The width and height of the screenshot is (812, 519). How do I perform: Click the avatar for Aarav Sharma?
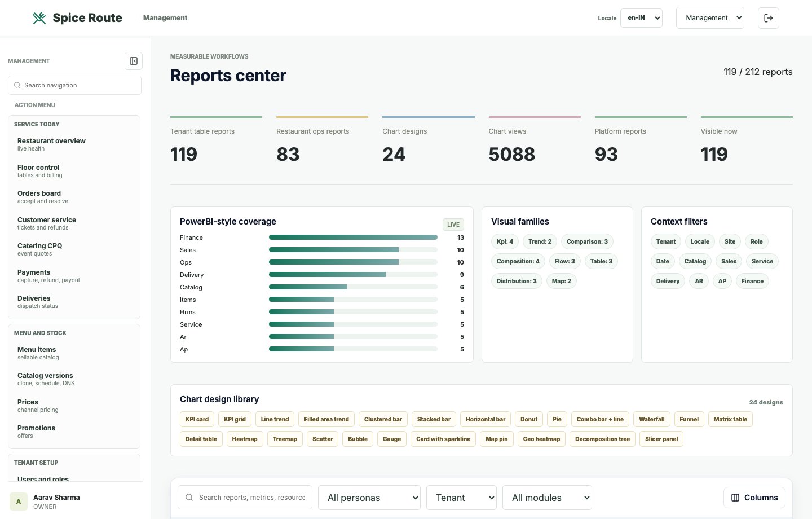19,502
